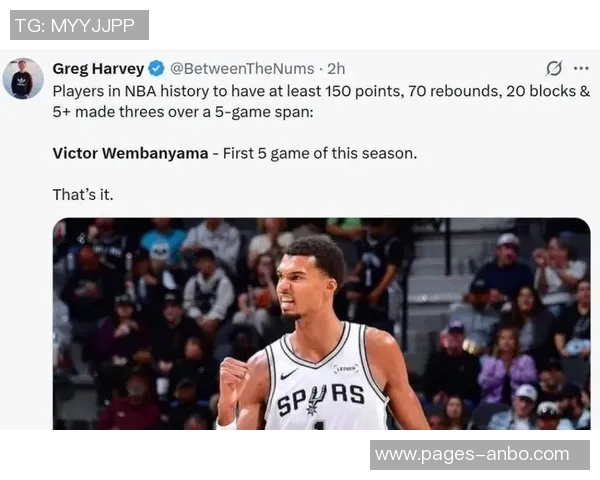
Task: Click the sponsor patch on the jersey
Action: pyautogui.click(x=346, y=368)
